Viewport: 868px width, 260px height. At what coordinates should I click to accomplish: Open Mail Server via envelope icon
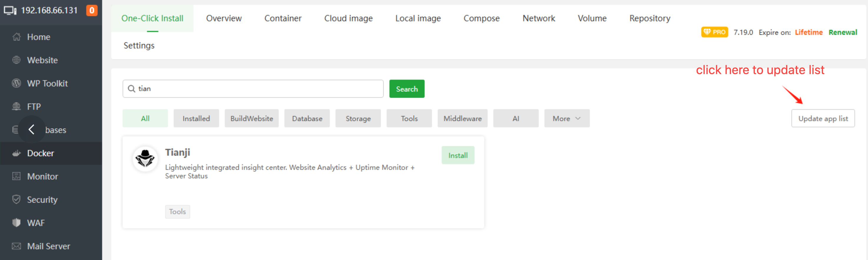16,246
